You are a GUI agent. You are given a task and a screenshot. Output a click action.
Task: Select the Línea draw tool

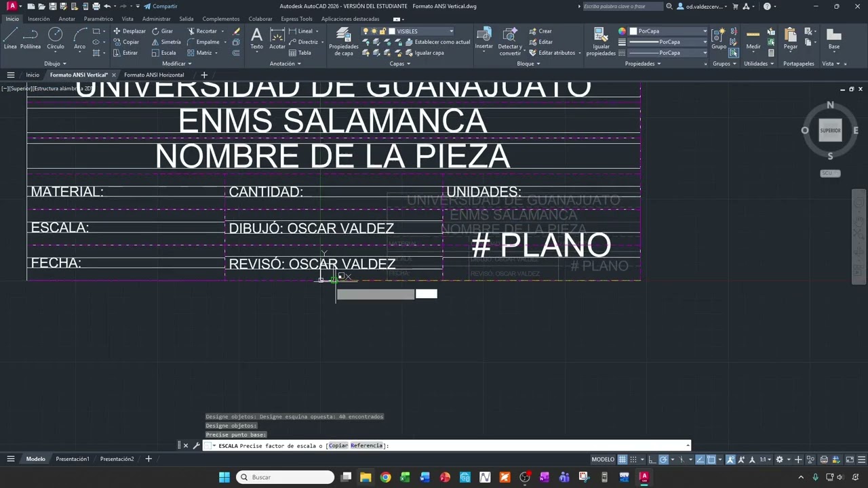coord(10,38)
